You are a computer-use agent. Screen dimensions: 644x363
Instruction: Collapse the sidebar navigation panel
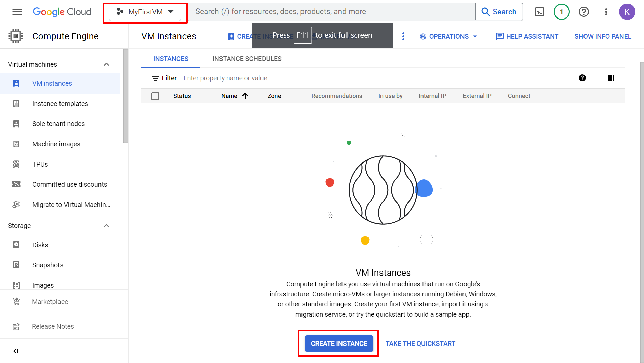coord(16,351)
